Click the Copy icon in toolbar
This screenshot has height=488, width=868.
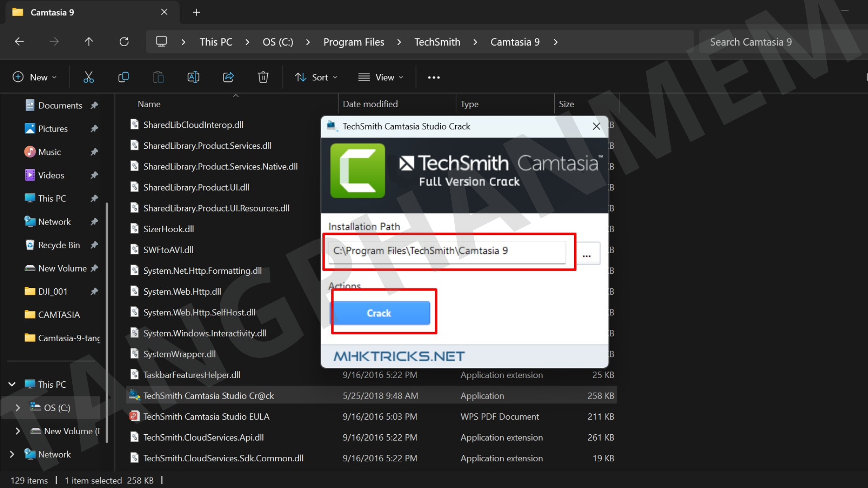tap(123, 77)
